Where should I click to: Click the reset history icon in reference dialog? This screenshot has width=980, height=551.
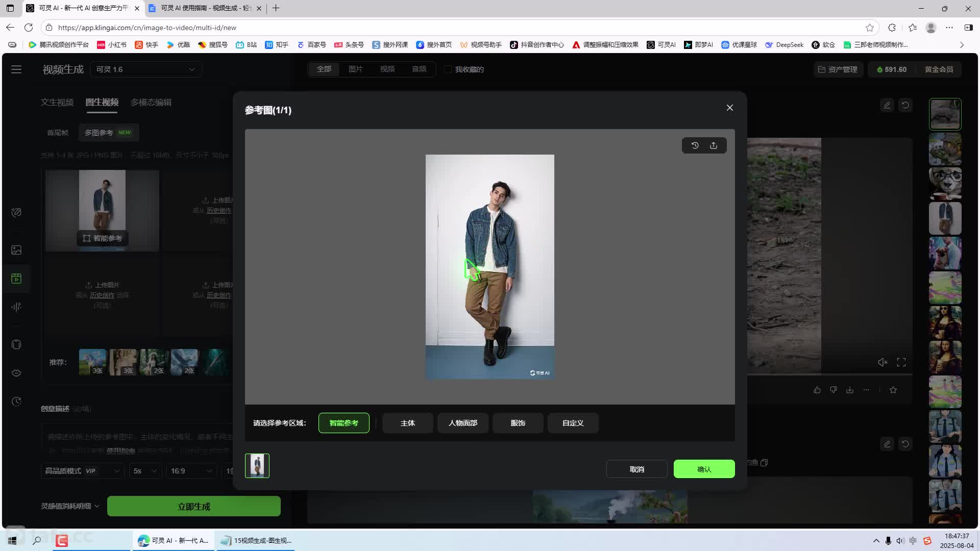tap(695, 145)
